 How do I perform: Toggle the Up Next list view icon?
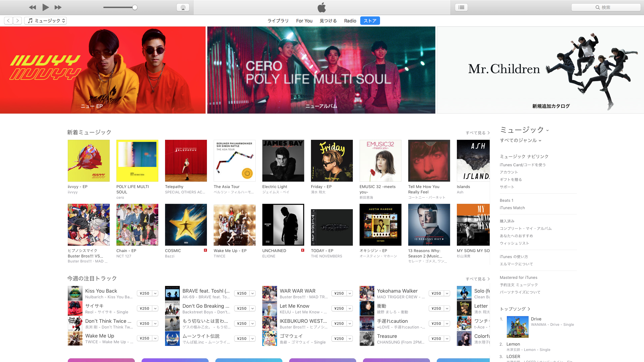pos(461,7)
